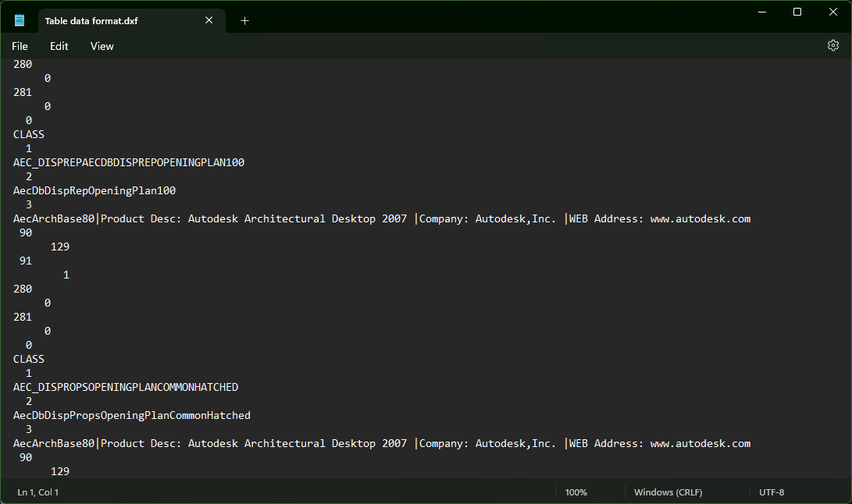Viewport: 852px width, 504px height.
Task: Minimize the Notepad window
Action: 761,12
